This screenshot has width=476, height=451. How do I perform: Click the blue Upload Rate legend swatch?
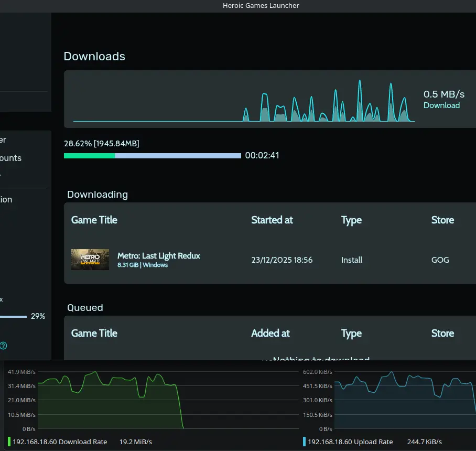click(304, 442)
